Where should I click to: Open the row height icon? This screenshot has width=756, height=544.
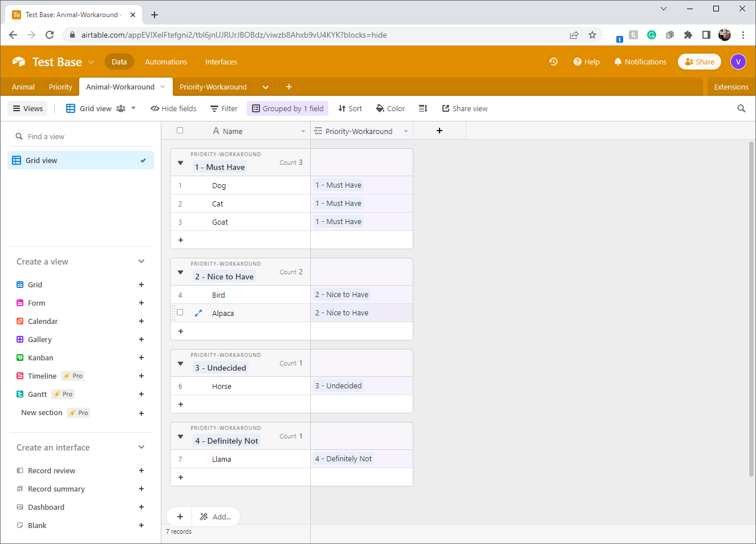coord(423,108)
